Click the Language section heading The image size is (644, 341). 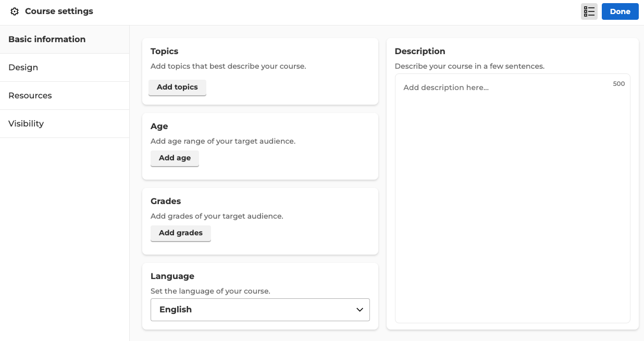tap(172, 276)
